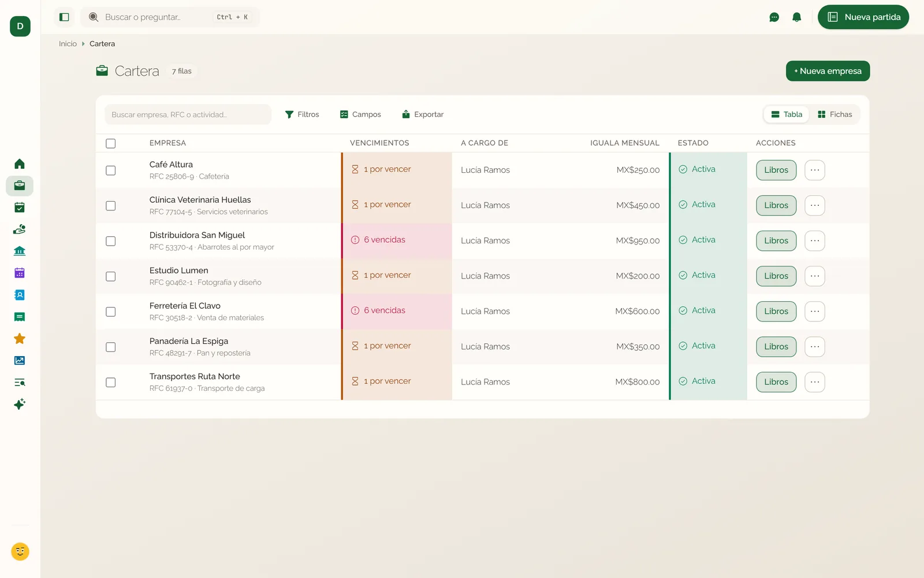Click the Exportar button
924x578 pixels.
tap(423, 114)
